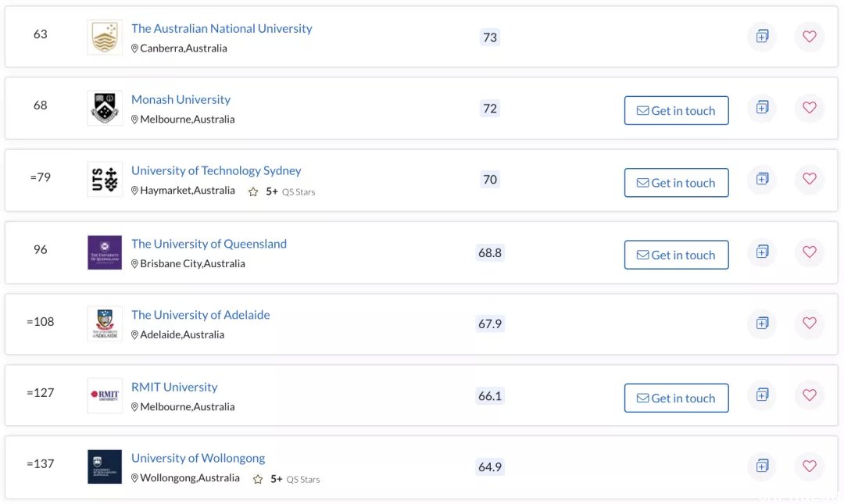The height and width of the screenshot is (504, 844).
Task: Contact University of Technology Sydney via Get in touch
Action: (676, 183)
